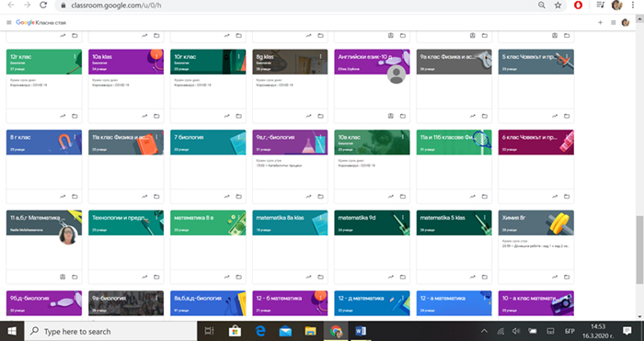Open gradebook icon on 8 г клас card
This screenshot has width=644, height=341.
[x=63, y=197]
